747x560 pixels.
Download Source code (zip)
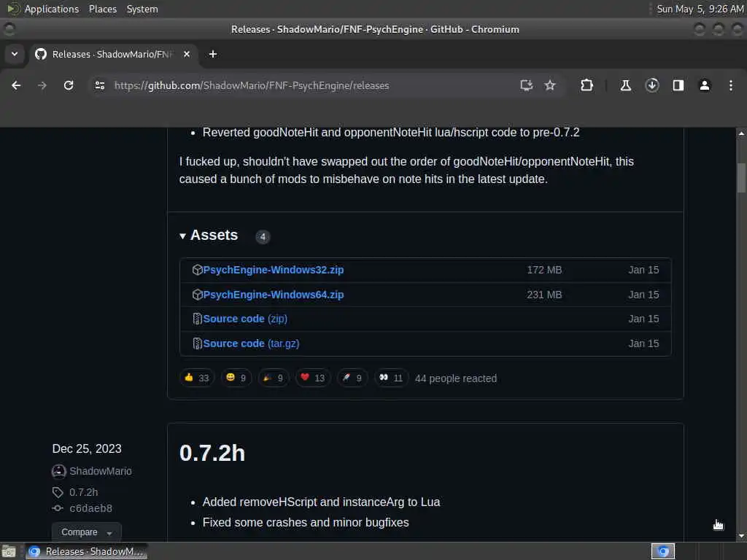[245, 319]
